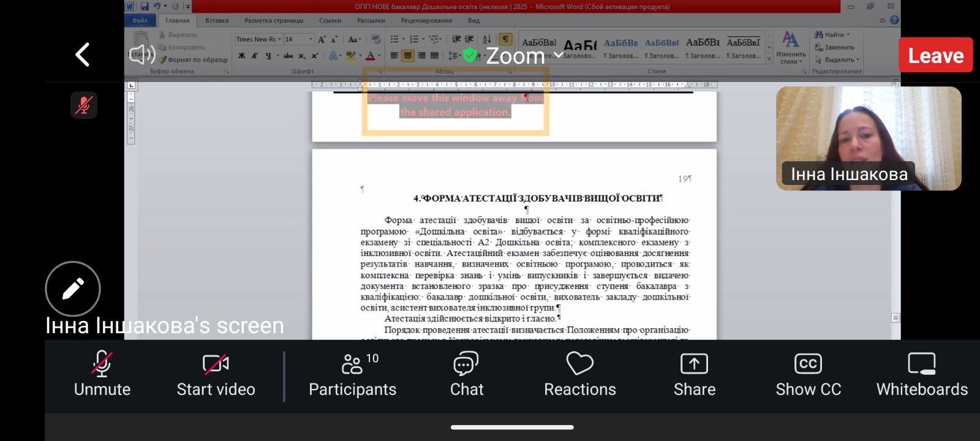Screen dimensions: 980x441
Task: Open Whiteboards
Action: (x=921, y=375)
